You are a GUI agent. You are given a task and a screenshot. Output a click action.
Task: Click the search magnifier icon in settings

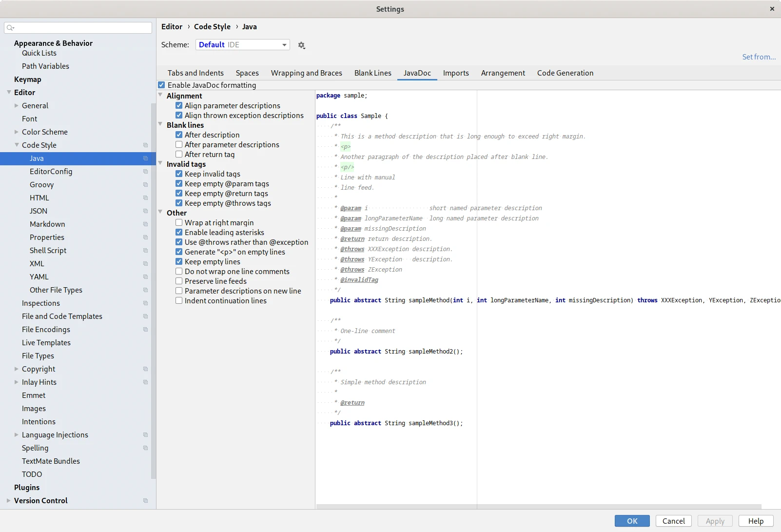pyautogui.click(x=10, y=28)
